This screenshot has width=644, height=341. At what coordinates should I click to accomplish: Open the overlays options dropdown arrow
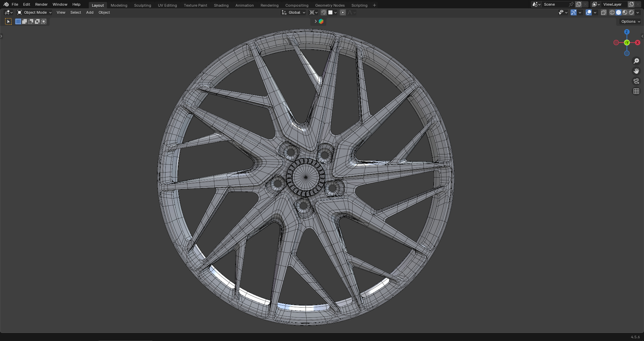pyautogui.click(x=595, y=12)
